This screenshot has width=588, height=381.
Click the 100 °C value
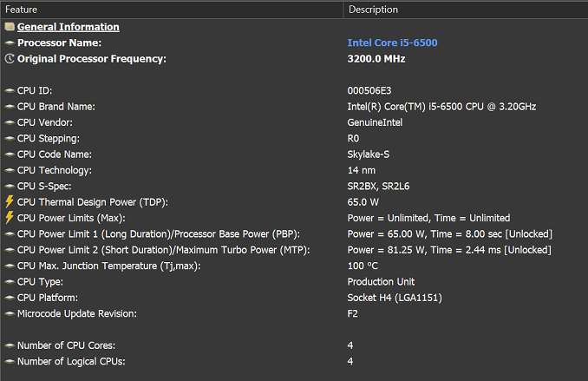pos(363,266)
